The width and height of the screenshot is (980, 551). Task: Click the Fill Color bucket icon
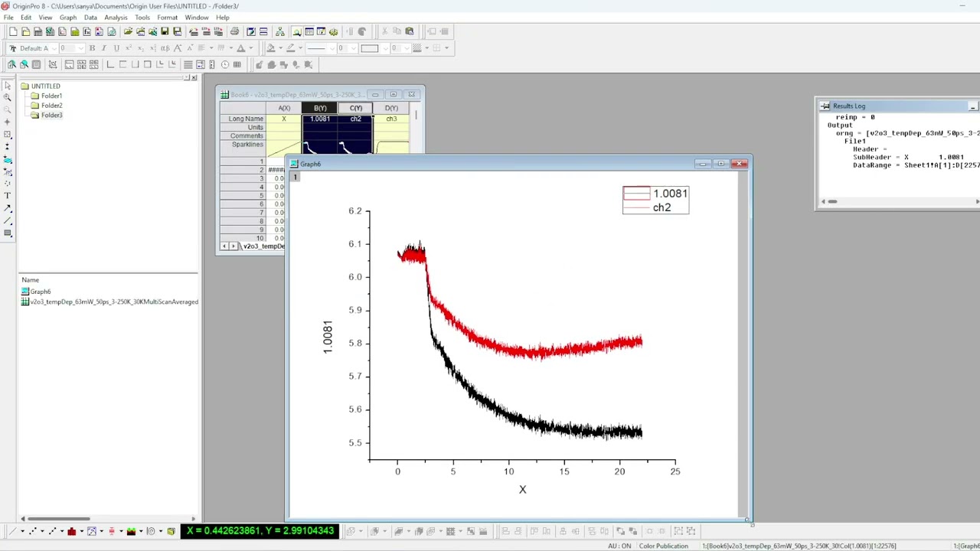270,48
